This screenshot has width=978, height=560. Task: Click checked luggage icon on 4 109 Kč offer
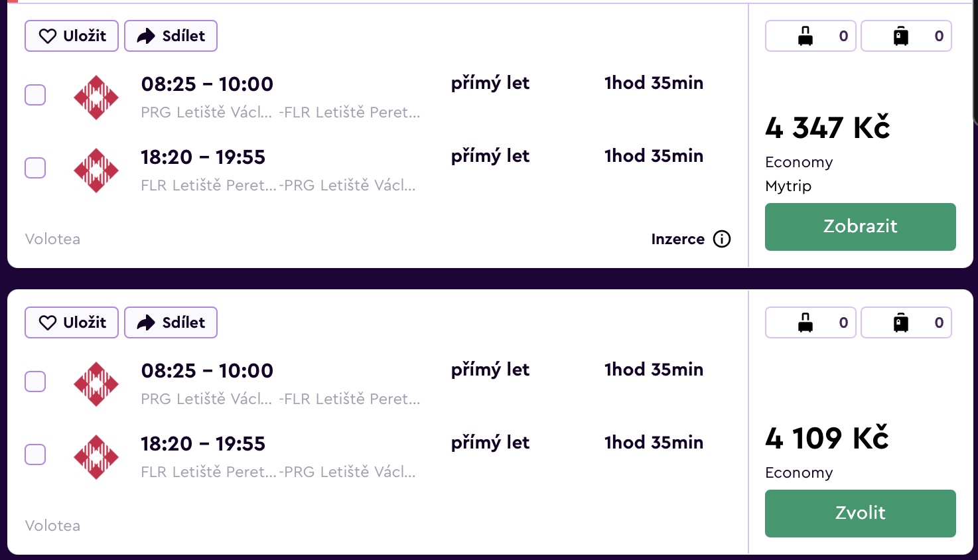(901, 322)
